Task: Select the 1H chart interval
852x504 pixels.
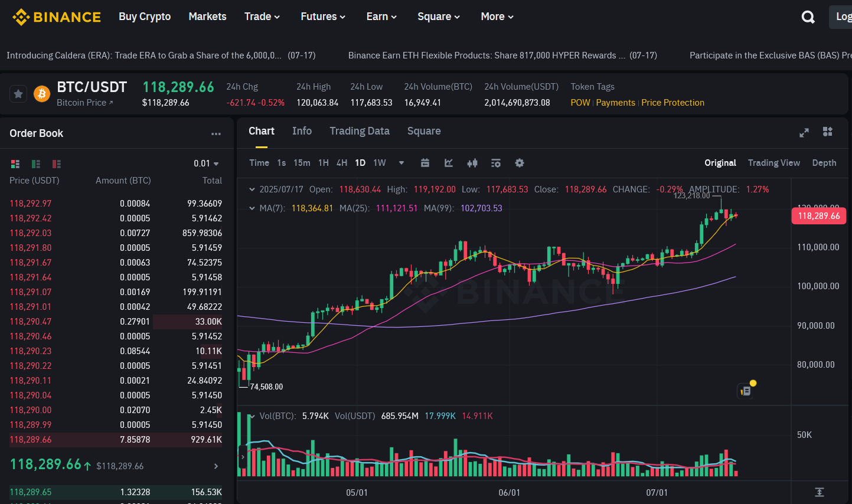Action: (x=324, y=163)
